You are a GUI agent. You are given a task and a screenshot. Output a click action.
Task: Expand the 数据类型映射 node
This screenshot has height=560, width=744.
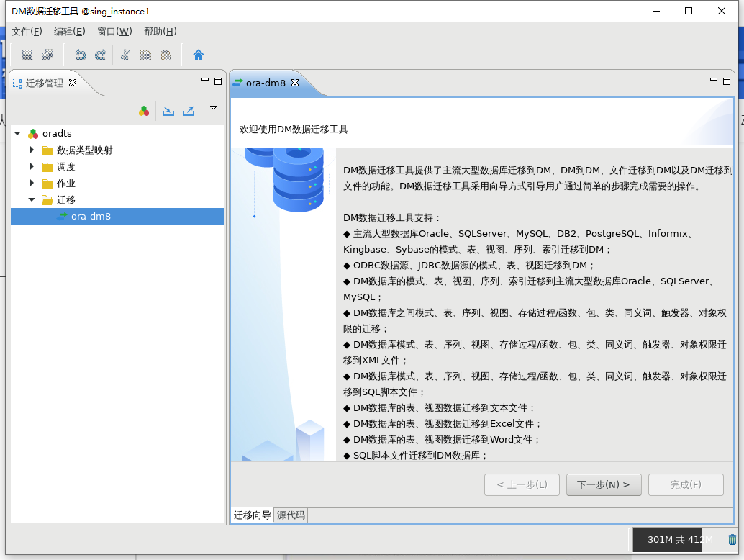[x=32, y=150]
